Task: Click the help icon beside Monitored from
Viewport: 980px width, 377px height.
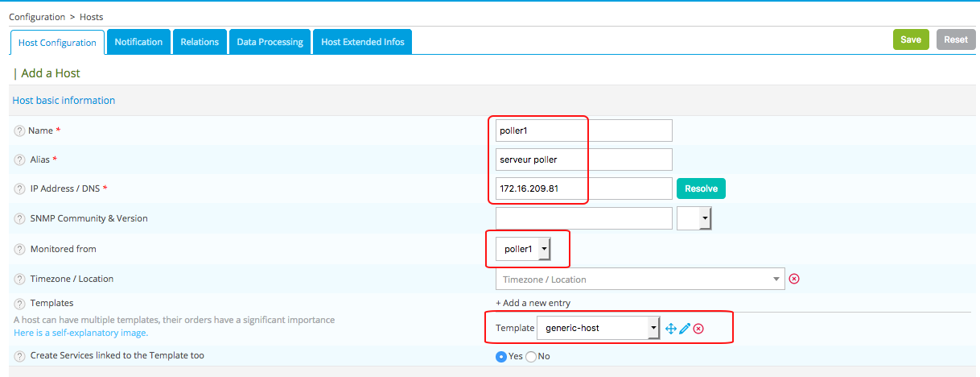Action: 19,250
